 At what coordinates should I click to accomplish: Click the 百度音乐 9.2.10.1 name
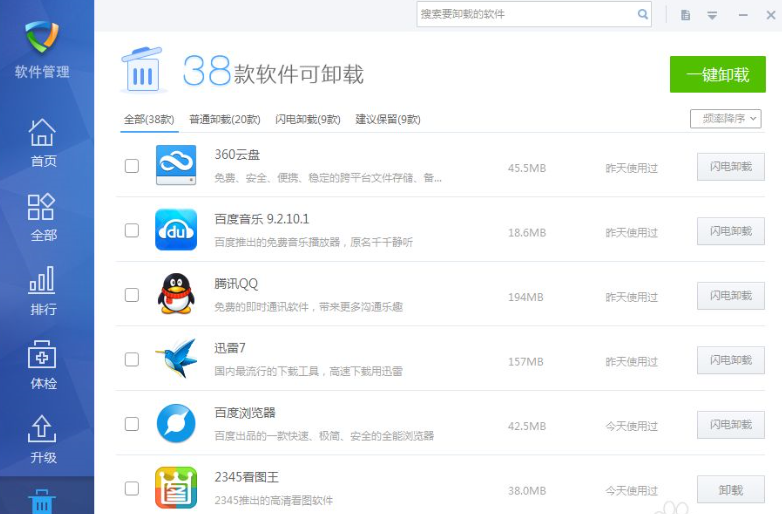(x=262, y=219)
